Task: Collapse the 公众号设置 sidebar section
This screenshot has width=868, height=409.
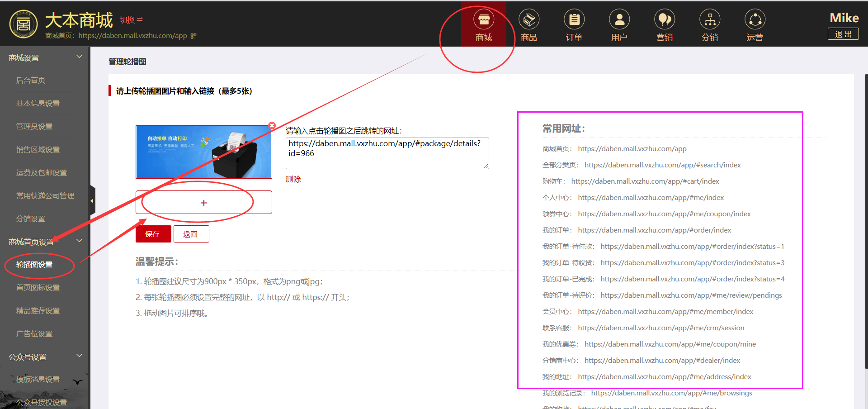Action: point(79,356)
